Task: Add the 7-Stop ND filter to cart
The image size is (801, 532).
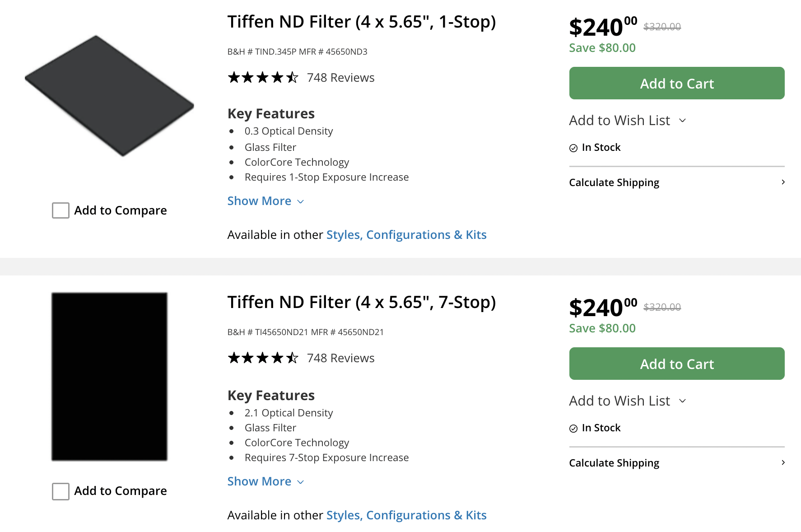Action: (676, 364)
